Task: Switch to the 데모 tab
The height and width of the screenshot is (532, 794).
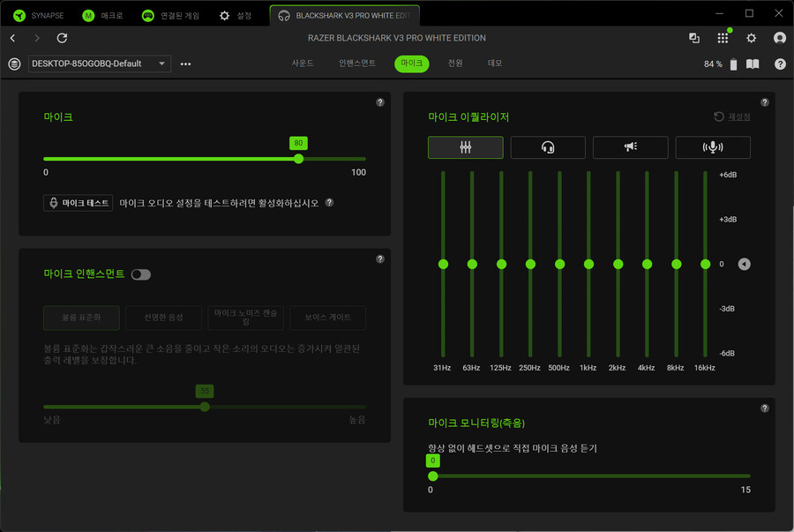Action: click(495, 64)
